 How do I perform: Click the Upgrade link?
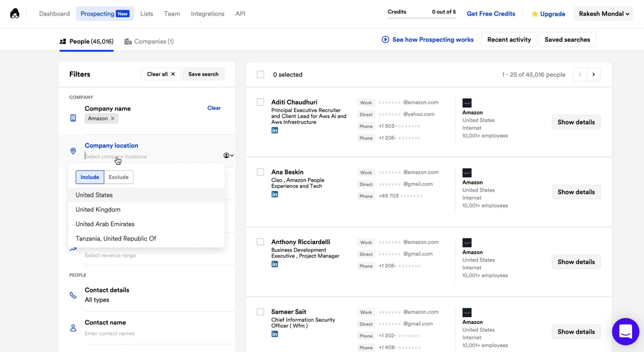(x=553, y=14)
